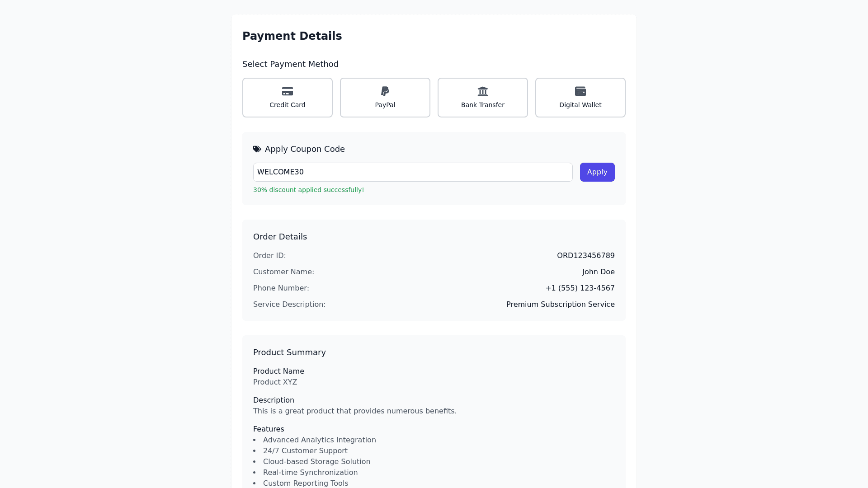Click Advanced Analytics Integration feature
This screenshot has width=868, height=488.
click(x=319, y=440)
